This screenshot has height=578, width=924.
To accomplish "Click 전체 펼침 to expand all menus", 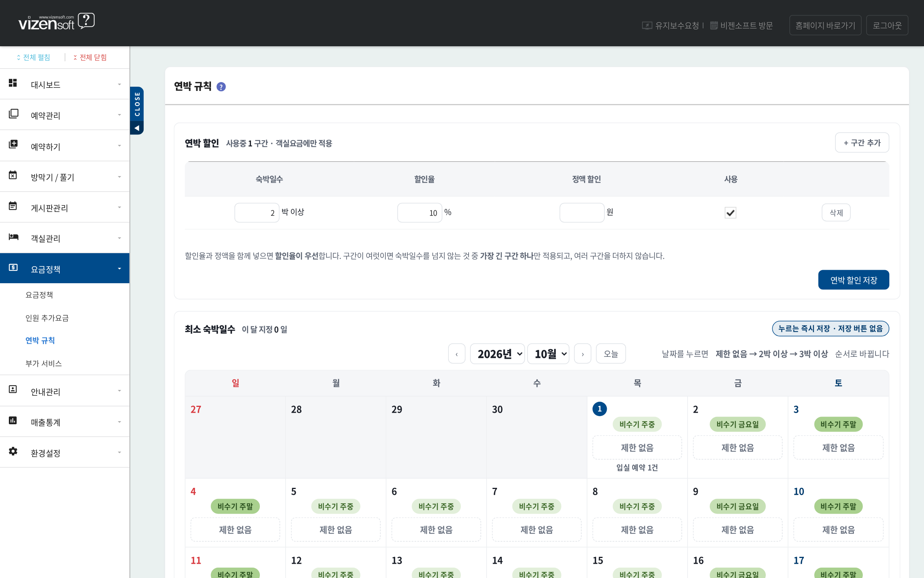I will click(x=33, y=57).
